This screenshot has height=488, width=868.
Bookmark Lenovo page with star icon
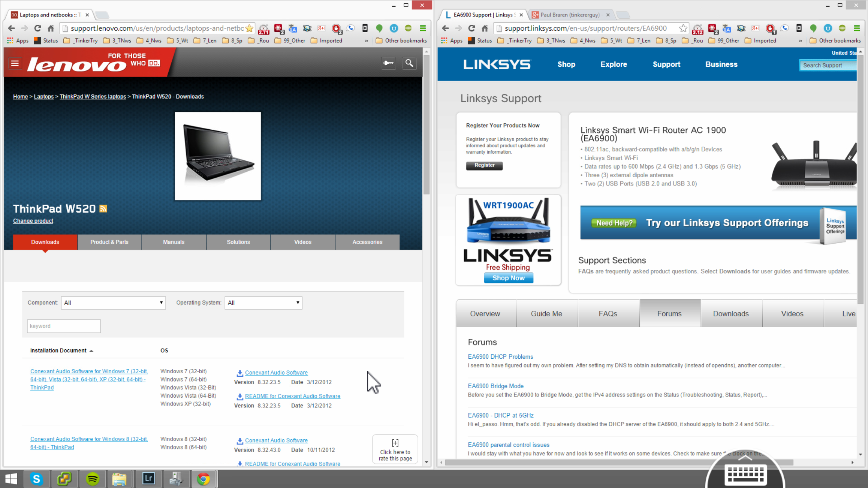pyautogui.click(x=249, y=28)
